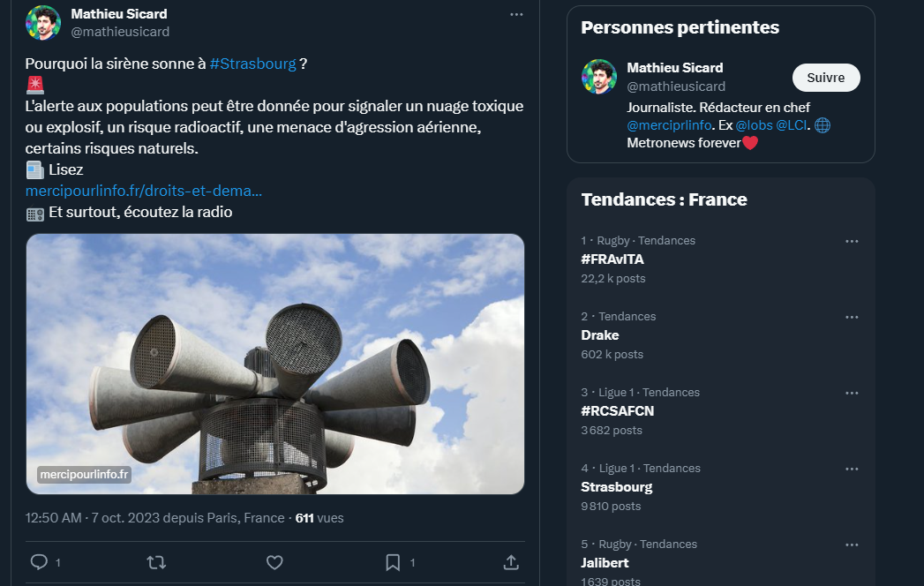Open more options for Drake trend
Screen dimensions: 924x586
(852, 317)
